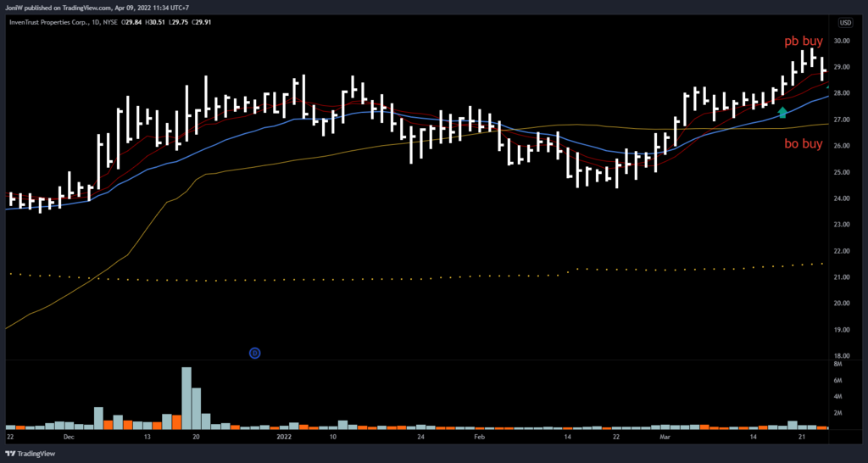This screenshot has height=463, width=868.
Task: Open the USD currency selector
Action: click(x=844, y=22)
